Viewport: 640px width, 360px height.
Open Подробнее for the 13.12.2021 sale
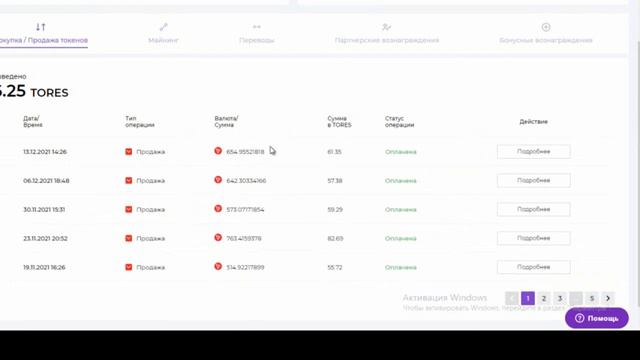click(533, 151)
